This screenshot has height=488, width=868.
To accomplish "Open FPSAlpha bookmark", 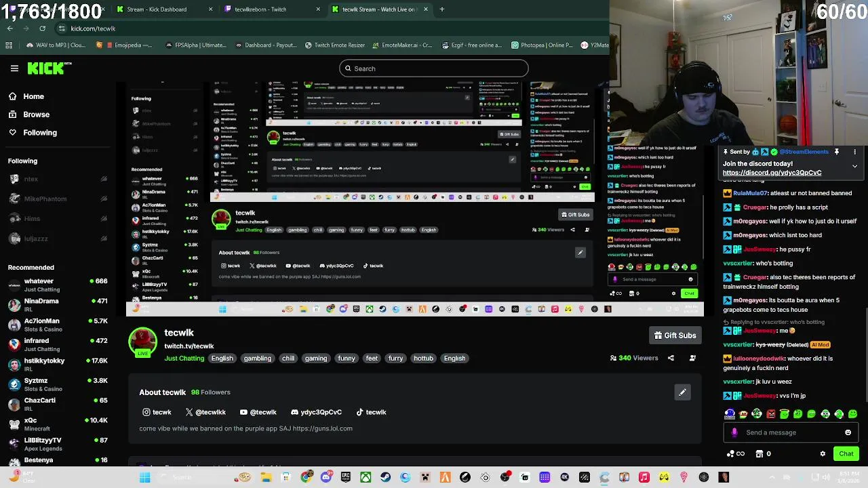I will [195, 45].
